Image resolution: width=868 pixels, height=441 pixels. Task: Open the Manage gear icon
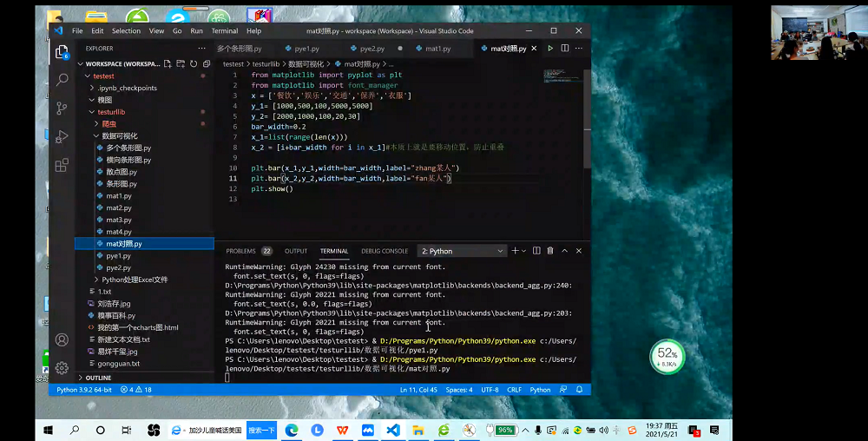pos(62,367)
